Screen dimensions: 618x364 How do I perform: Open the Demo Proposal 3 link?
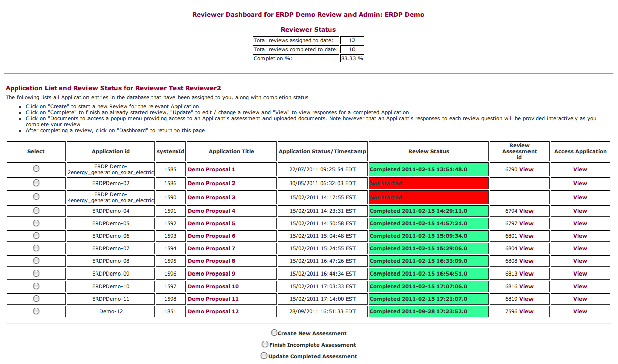[x=211, y=198]
